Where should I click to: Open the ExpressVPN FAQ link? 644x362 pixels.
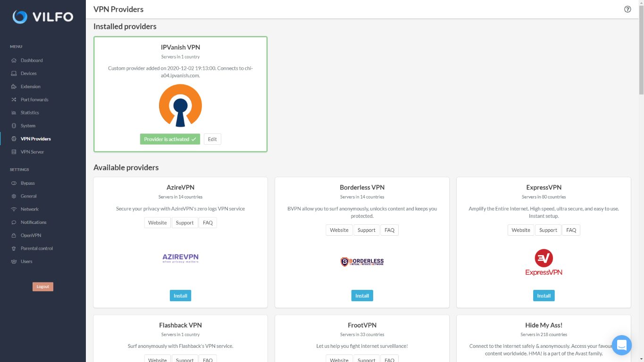point(571,230)
